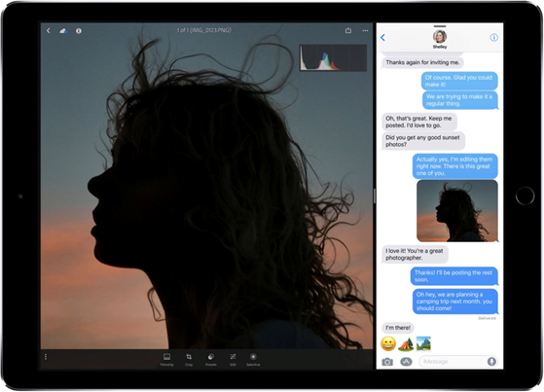Open the sent silhouette photo in Messages
This screenshot has width=544, height=392.
[457, 211]
